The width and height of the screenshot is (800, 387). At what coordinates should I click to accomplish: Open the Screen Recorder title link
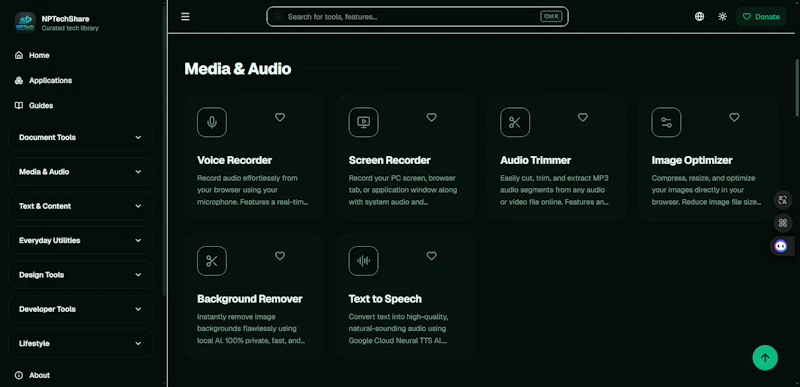[x=390, y=160]
